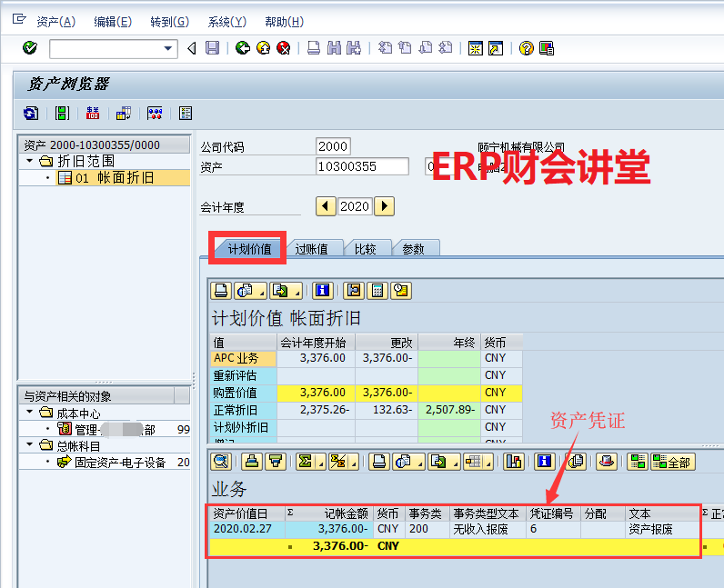Open the command field dropdown arrow
This screenshot has width=724, height=588.
[x=168, y=48]
